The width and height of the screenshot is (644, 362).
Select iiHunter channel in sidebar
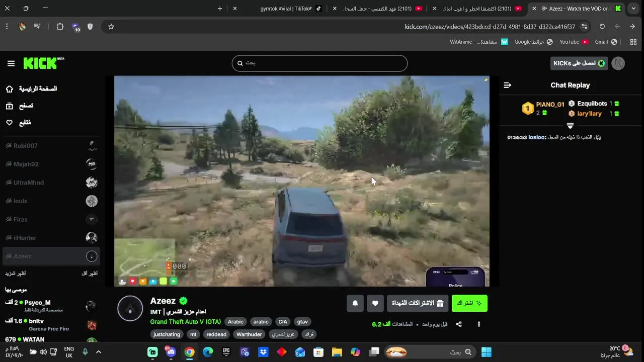tap(51, 238)
